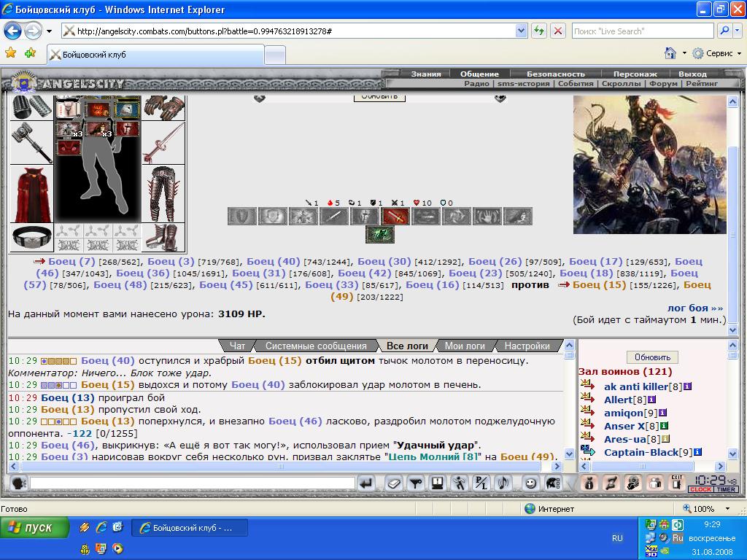This screenshot has width=747, height=560.
Task: Open the Форум submenu link
Action: [x=663, y=83]
